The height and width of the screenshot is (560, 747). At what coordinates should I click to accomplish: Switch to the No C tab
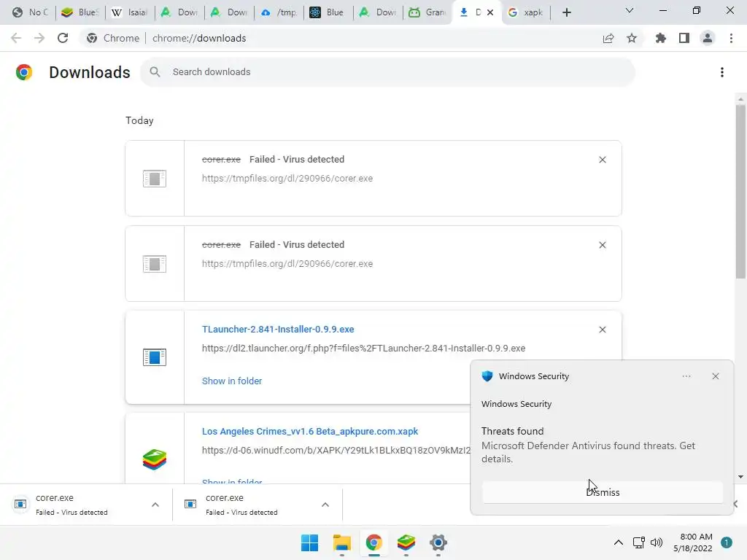(29, 12)
